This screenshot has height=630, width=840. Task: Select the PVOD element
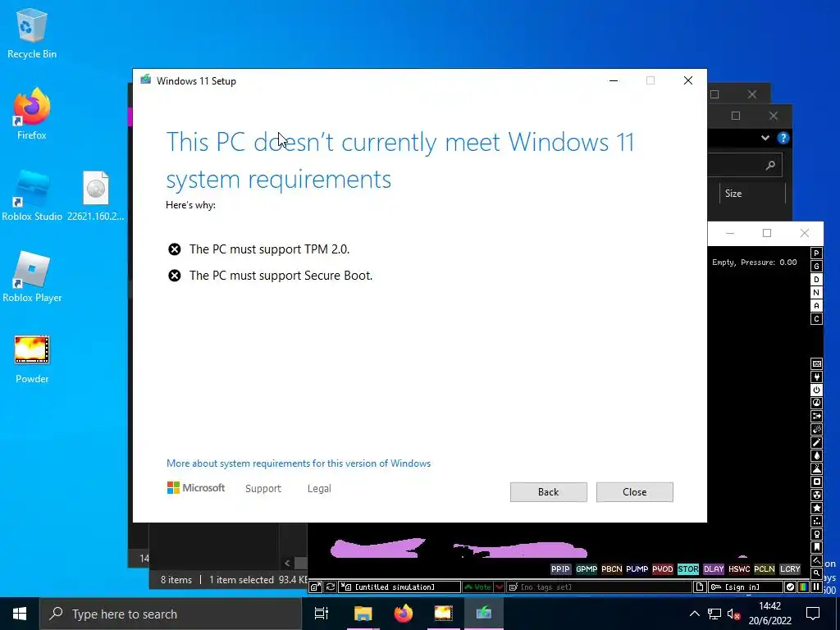click(662, 569)
